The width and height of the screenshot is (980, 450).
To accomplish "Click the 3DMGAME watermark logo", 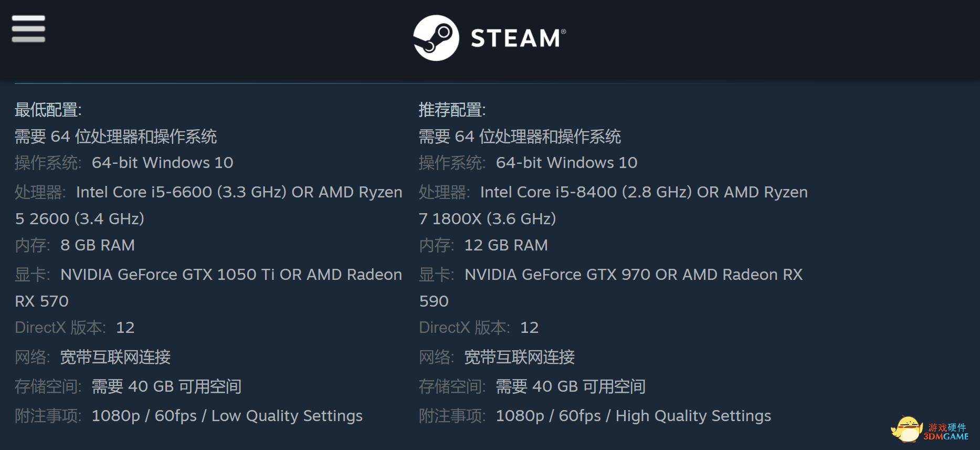I will (x=947, y=432).
